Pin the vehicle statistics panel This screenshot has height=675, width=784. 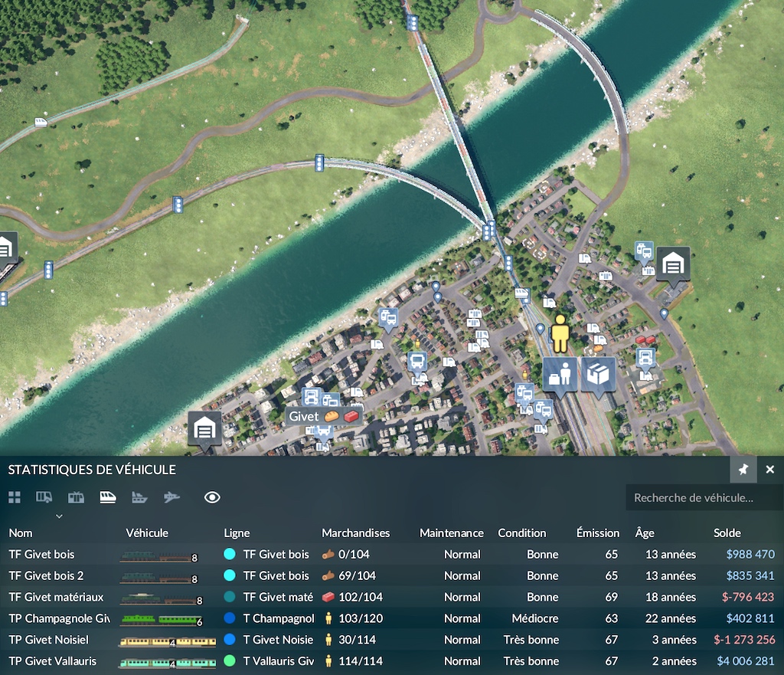tap(743, 470)
